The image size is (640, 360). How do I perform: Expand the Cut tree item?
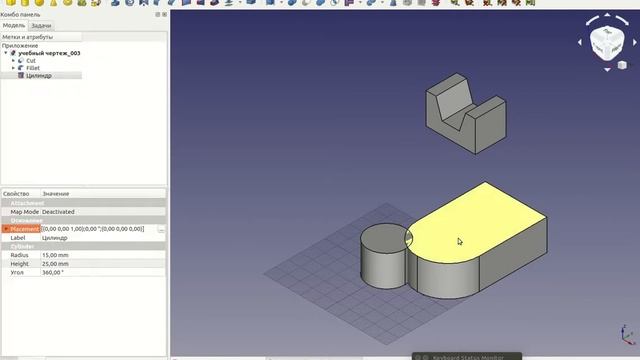pos(13,60)
